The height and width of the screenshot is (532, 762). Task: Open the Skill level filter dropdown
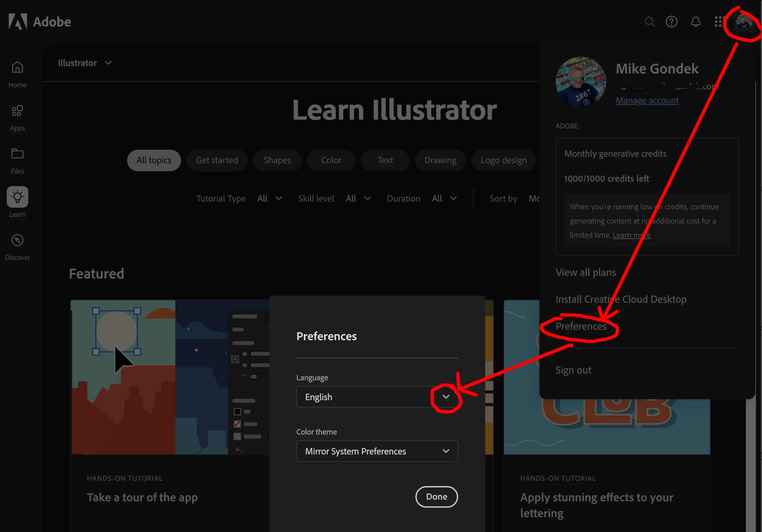(358, 199)
